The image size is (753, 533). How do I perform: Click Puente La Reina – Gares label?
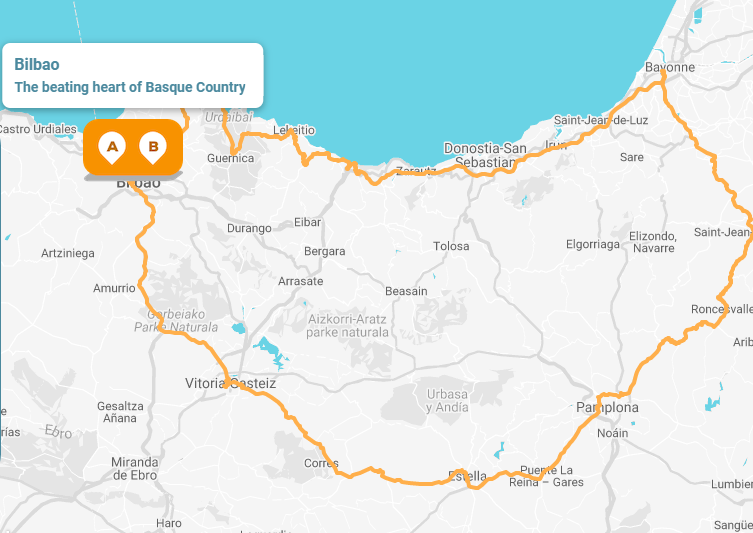click(x=547, y=476)
